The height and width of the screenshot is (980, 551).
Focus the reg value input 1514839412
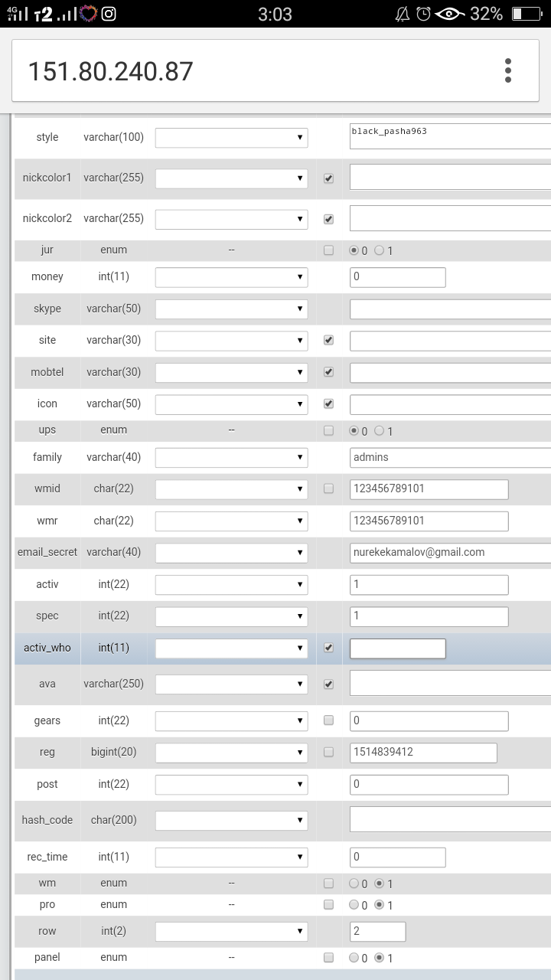423,753
